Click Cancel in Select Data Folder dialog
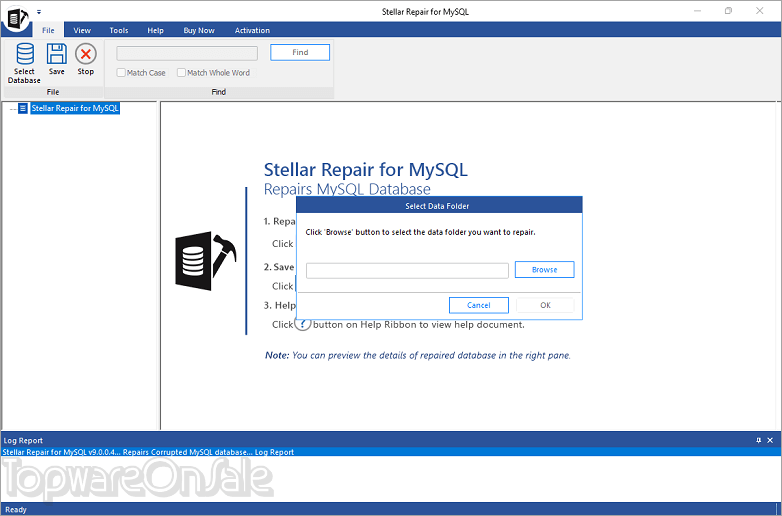782x516 pixels. click(x=479, y=305)
